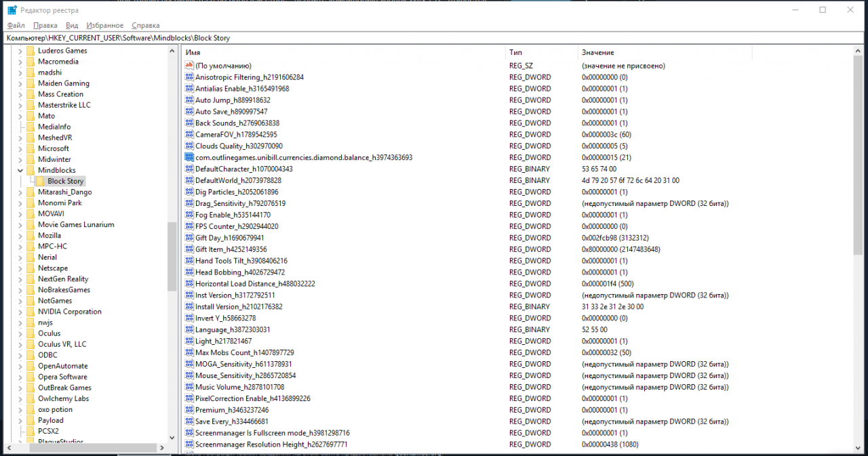
Task: Click the Oculus VR, LLC folder icon
Action: pyautogui.click(x=30, y=344)
